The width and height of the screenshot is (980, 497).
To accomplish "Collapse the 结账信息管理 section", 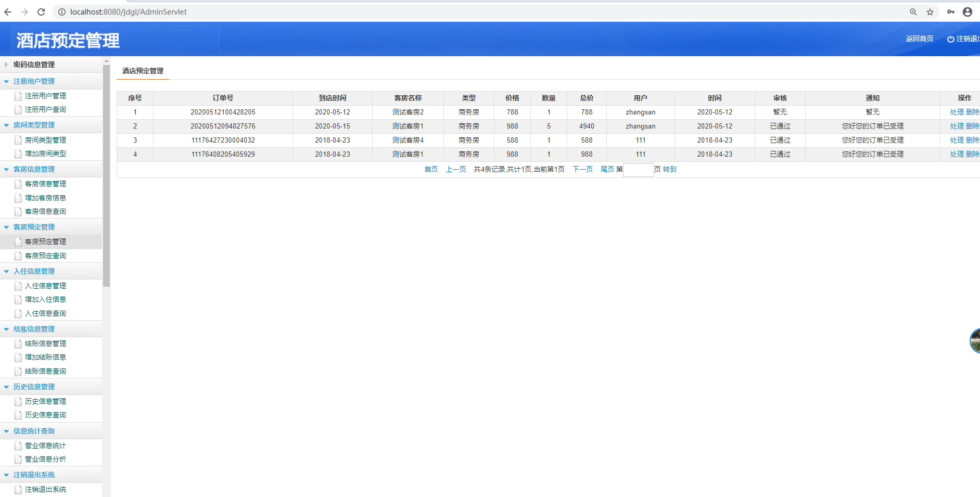I will point(6,329).
